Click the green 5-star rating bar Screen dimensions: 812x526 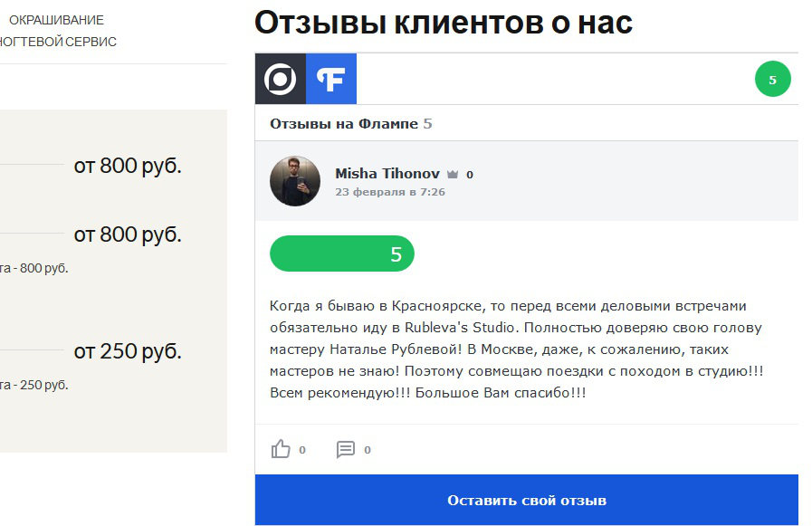coord(342,254)
